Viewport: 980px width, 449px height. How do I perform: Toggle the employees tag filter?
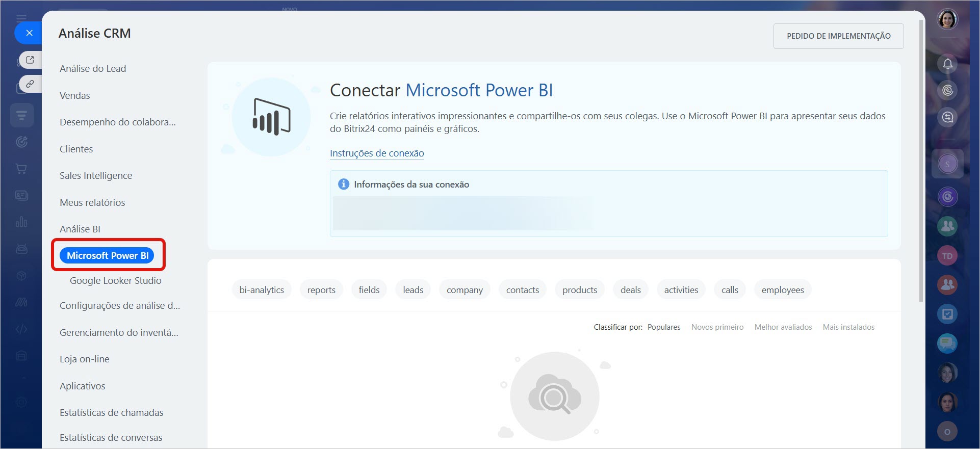tap(782, 290)
